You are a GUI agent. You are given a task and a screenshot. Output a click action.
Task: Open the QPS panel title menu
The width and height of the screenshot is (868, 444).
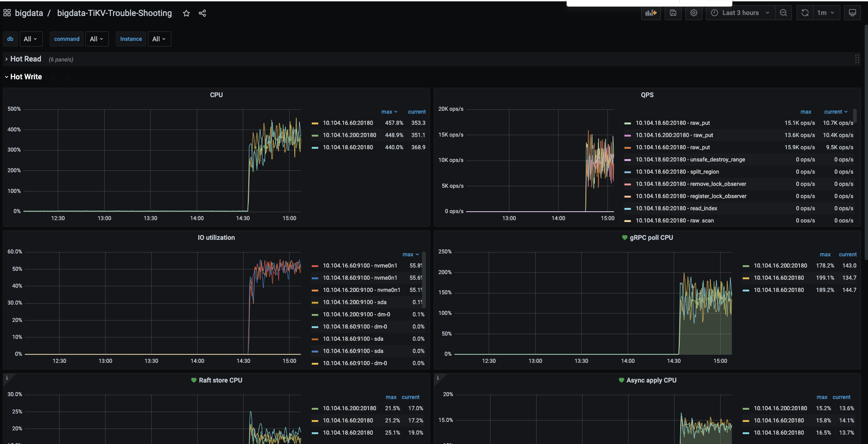pyautogui.click(x=647, y=95)
